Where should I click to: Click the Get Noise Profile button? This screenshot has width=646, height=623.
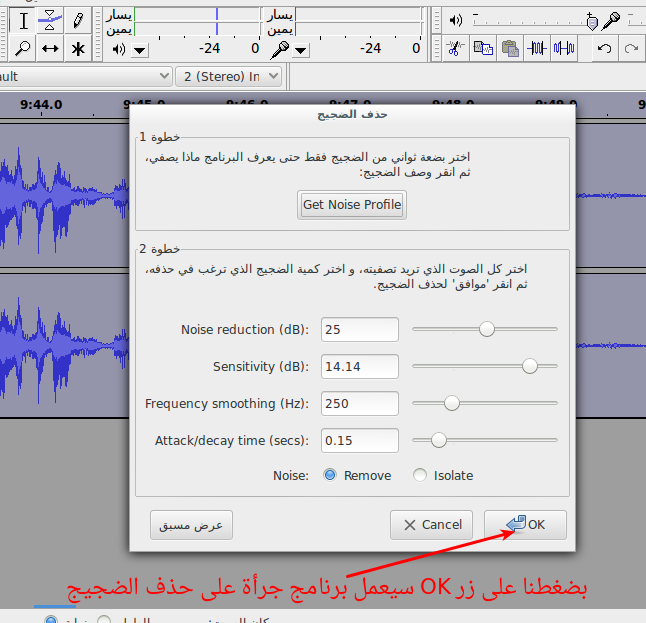(x=352, y=205)
